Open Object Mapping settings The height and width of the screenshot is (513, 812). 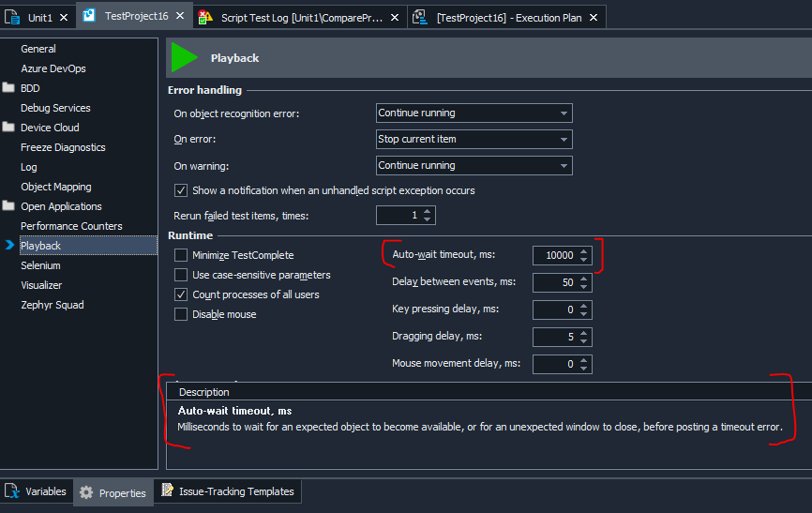pyautogui.click(x=56, y=187)
